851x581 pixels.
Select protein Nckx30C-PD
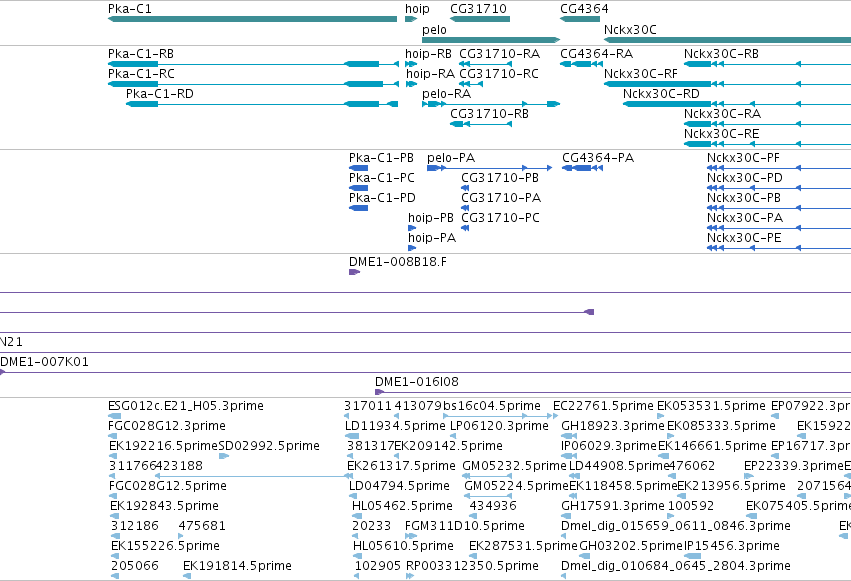745,178
